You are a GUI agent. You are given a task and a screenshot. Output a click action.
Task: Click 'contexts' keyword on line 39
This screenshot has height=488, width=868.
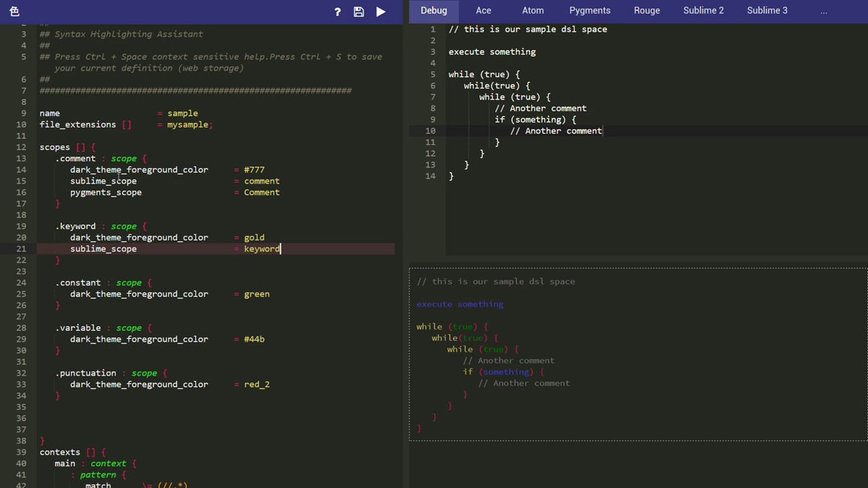click(60, 452)
